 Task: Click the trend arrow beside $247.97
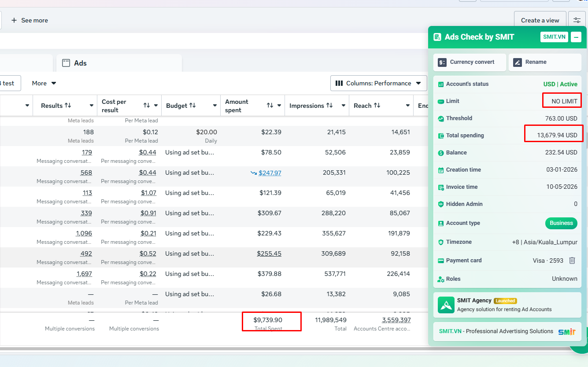pos(254,173)
